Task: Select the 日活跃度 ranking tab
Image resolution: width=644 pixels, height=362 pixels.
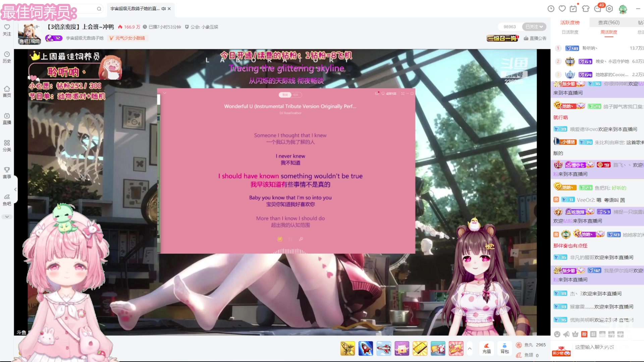Action: (x=570, y=32)
